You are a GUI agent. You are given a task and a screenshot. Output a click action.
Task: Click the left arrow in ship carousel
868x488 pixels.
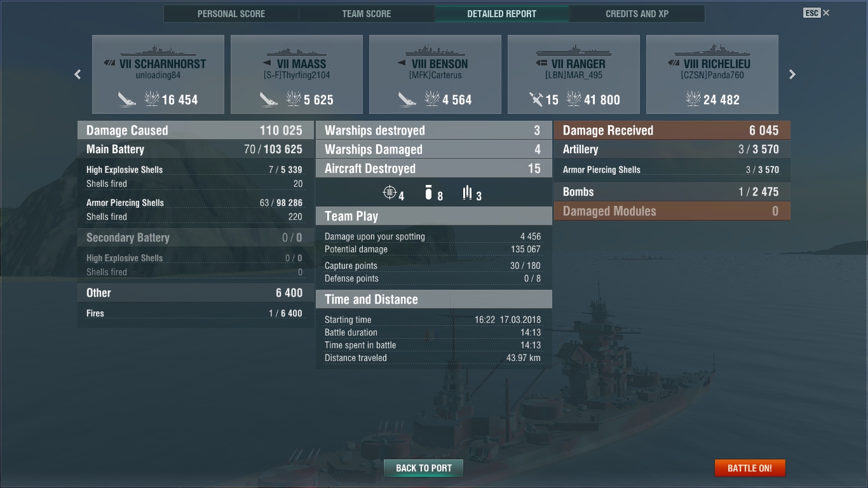(78, 74)
